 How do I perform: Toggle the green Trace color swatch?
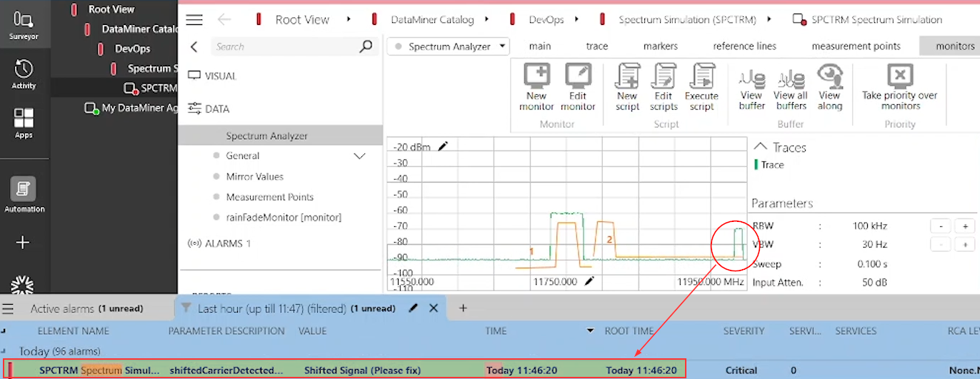756,165
